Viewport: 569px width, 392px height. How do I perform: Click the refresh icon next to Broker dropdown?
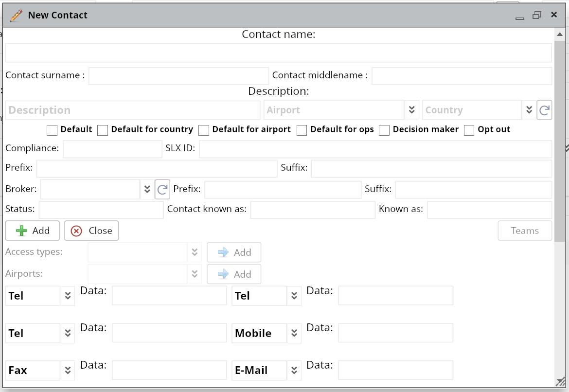(162, 190)
